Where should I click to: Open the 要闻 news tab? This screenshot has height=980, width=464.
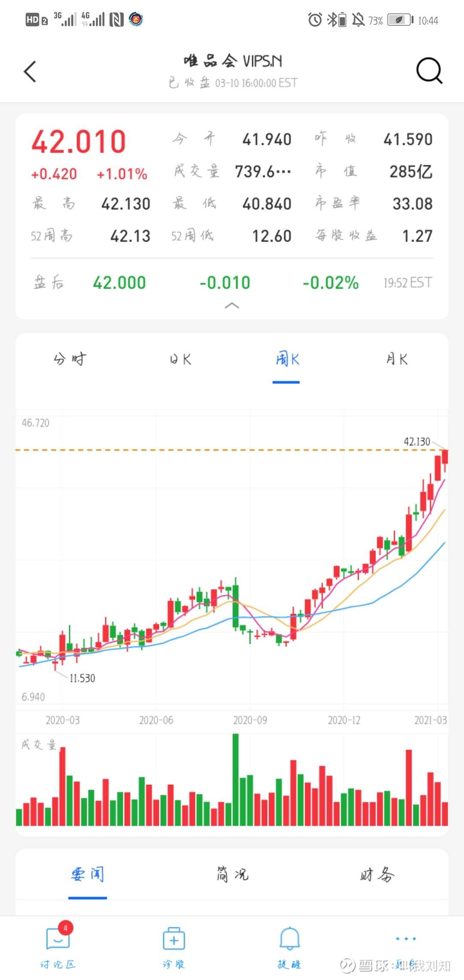tap(88, 875)
